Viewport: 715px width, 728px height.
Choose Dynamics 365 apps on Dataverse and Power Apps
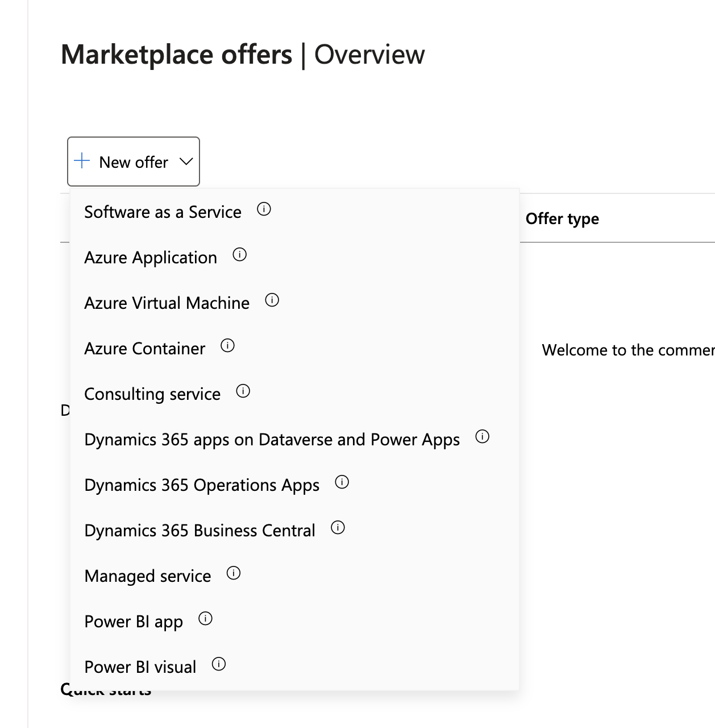[x=272, y=439]
